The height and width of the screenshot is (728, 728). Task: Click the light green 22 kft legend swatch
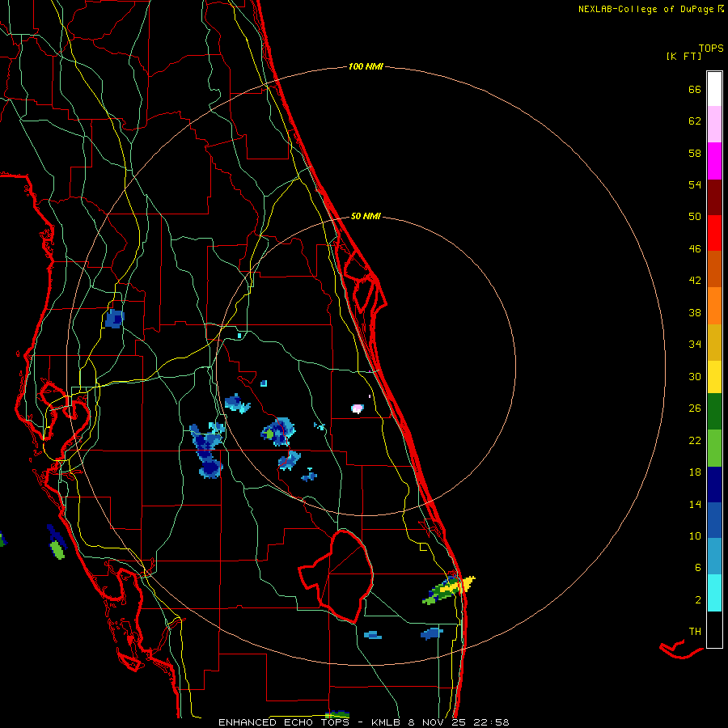pyautogui.click(x=714, y=448)
